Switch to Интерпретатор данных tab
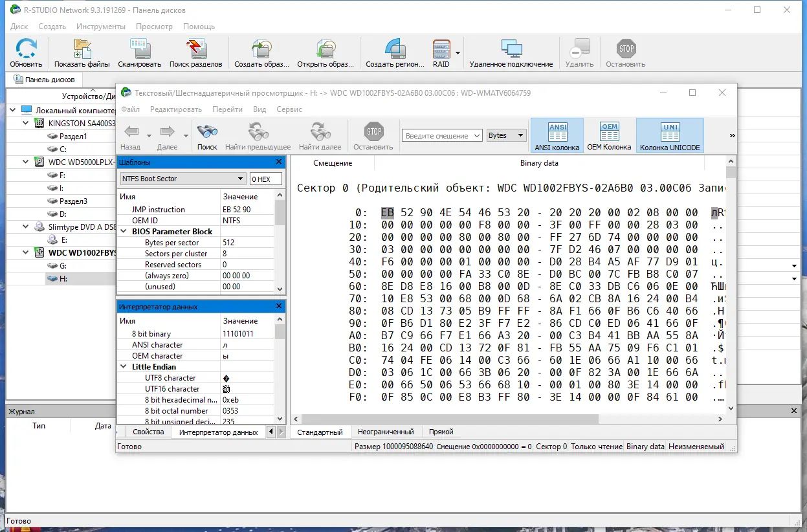 coord(218,432)
